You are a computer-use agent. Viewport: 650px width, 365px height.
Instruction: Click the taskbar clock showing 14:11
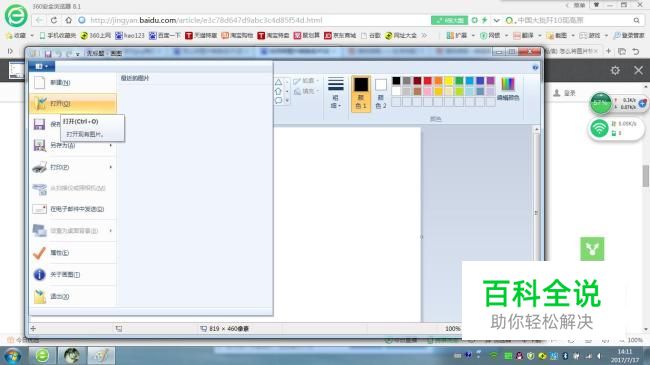tap(625, 356)
